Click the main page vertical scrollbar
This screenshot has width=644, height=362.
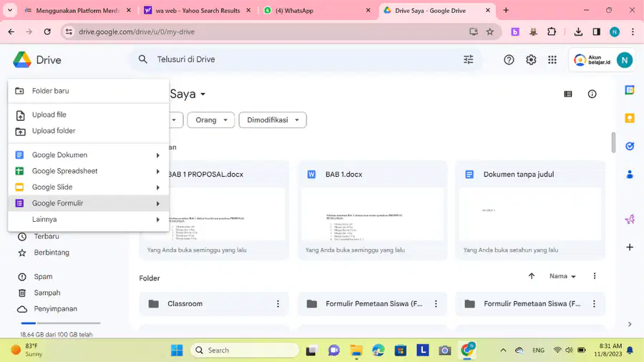613,142
